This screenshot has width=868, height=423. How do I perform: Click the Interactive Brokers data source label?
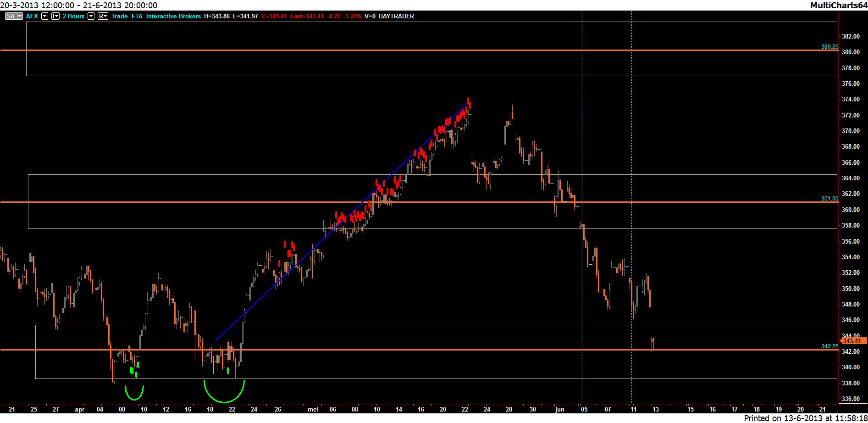click(x=173, y=16)
